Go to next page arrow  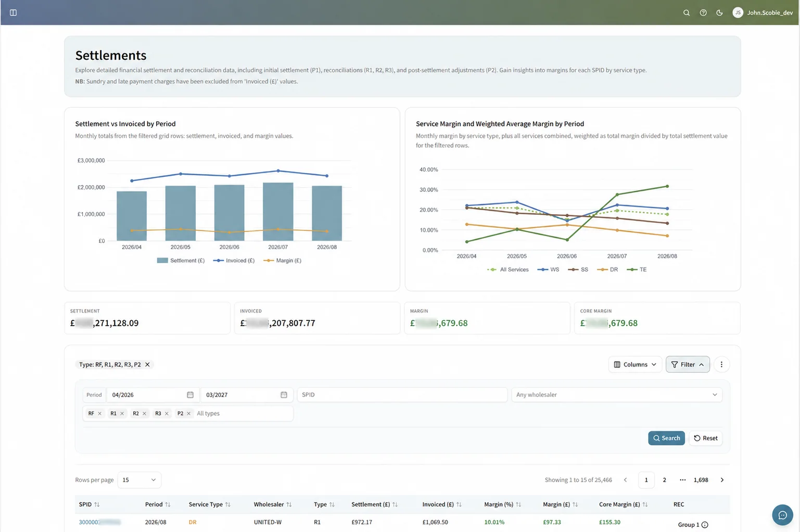tap(722, 479)
